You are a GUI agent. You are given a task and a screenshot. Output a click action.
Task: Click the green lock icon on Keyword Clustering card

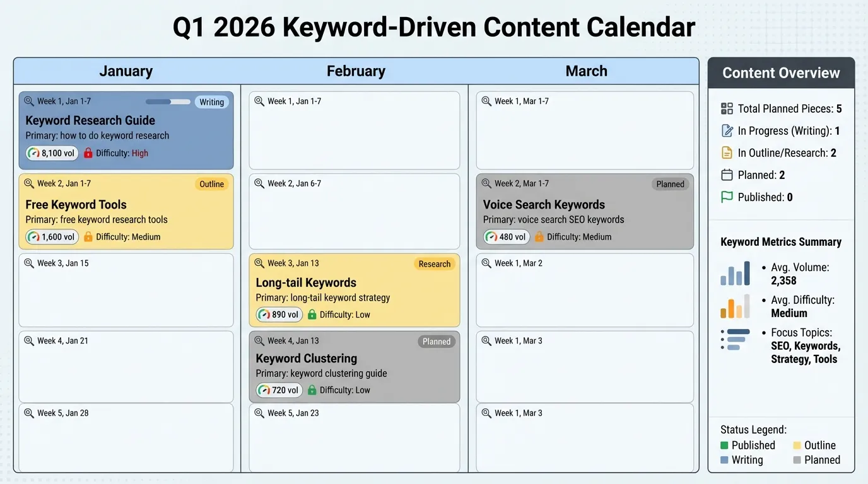[312, 389]
